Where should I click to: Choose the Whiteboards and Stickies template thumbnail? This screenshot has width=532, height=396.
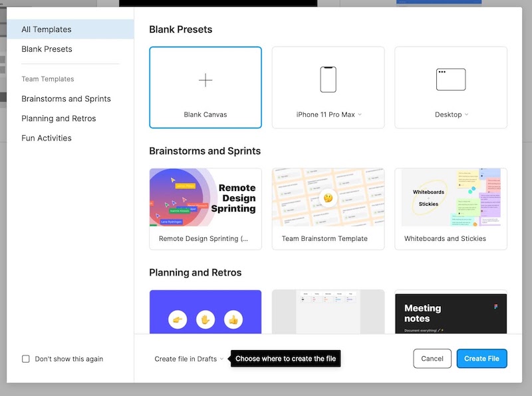pyautogui.click(x=451, y=198)
